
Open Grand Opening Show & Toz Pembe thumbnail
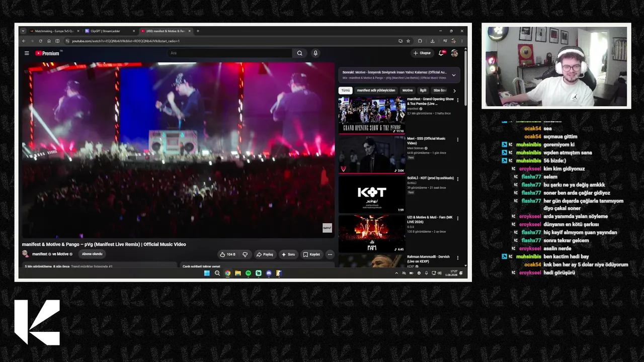(372, 115)
